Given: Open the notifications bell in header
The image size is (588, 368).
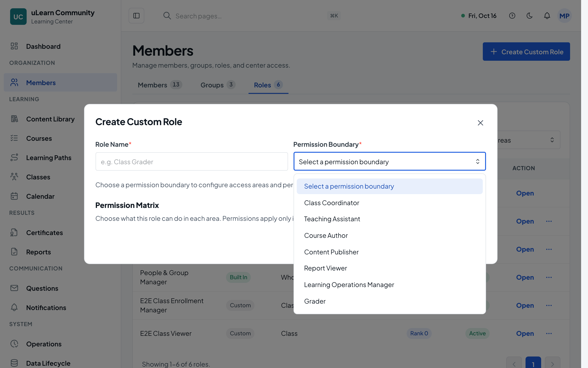Looking at the screenshot, I should pyautogui.click(x=547, y=16).
